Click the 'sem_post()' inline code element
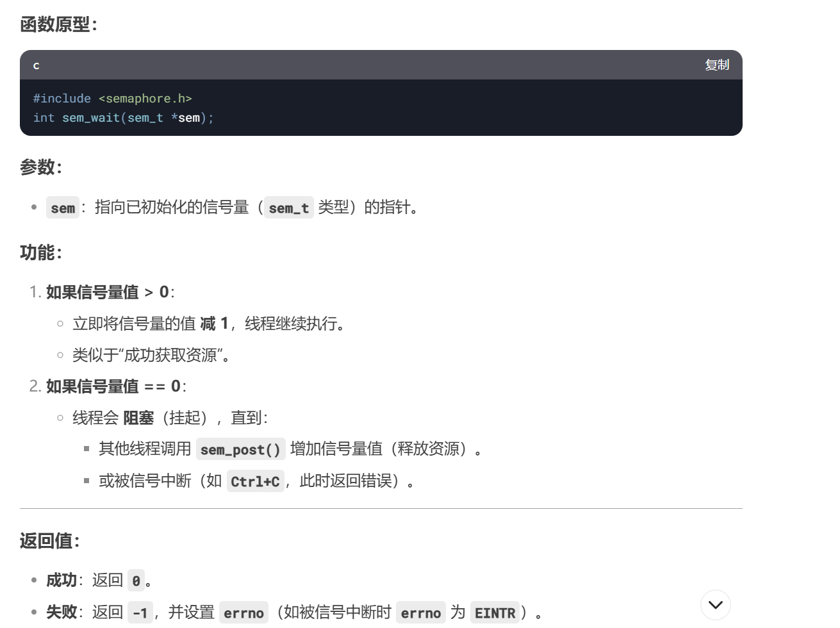Image resolution: width=840 pixels, height=628 pixels. (x=240, y=449)
